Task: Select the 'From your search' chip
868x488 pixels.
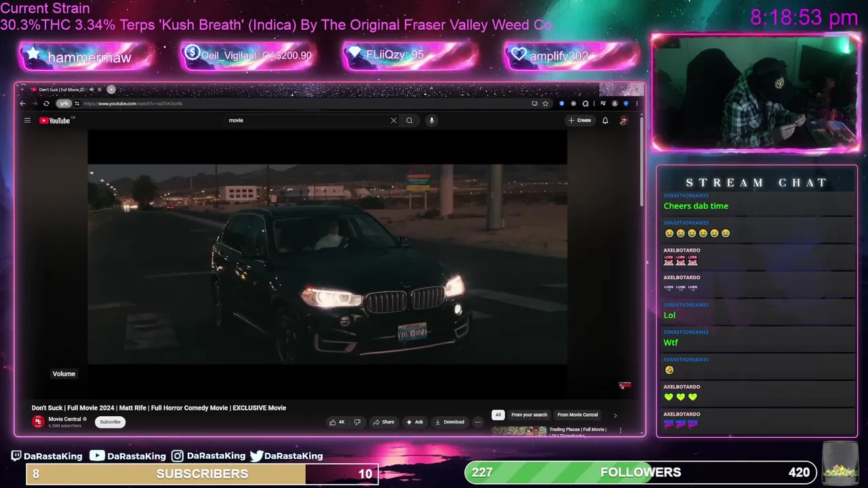Action: (x=529, y=415)
